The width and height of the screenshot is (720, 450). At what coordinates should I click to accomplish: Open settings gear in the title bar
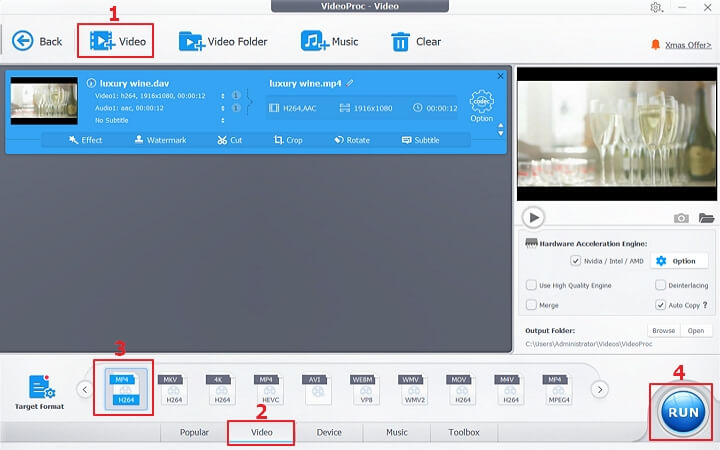pos(656,7)
